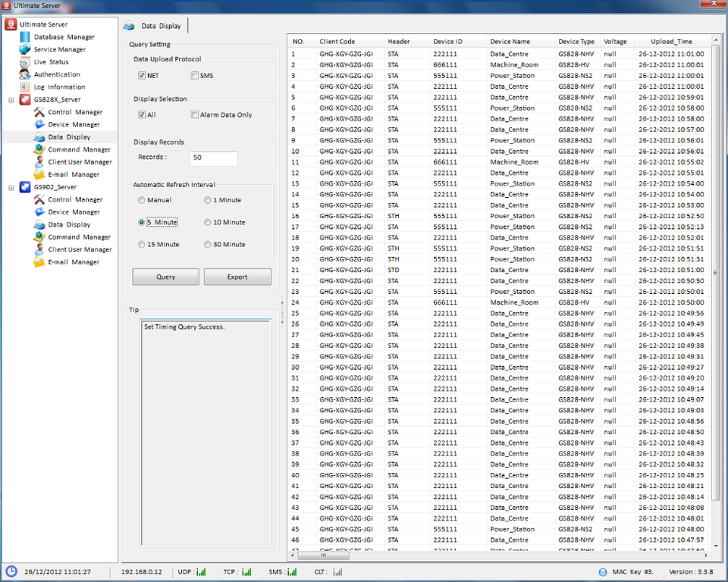
Task: Switch to the Data Display tab
Action: 155,26
